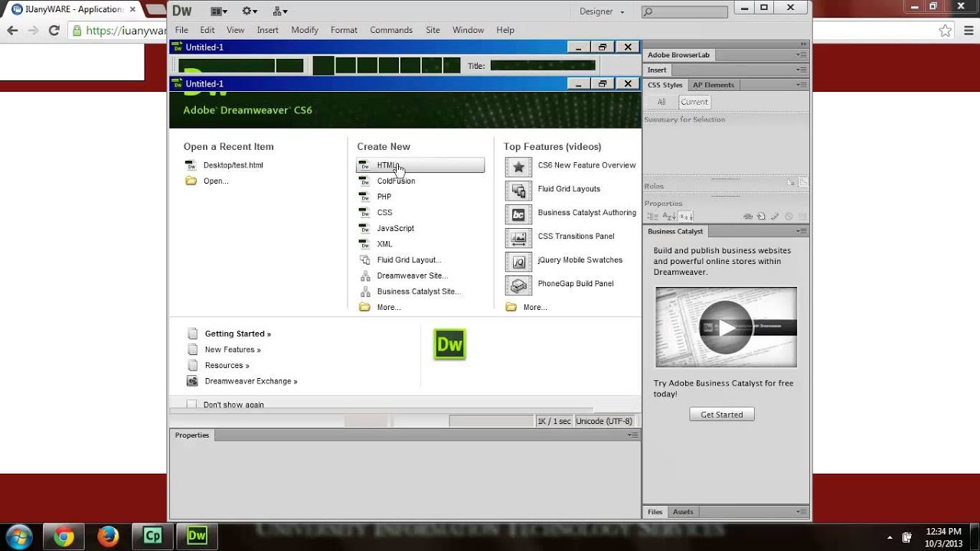Viewport: 980px width, 551px height.
Task: Click the Chrome address bar URL
Action: coord(126,31)
